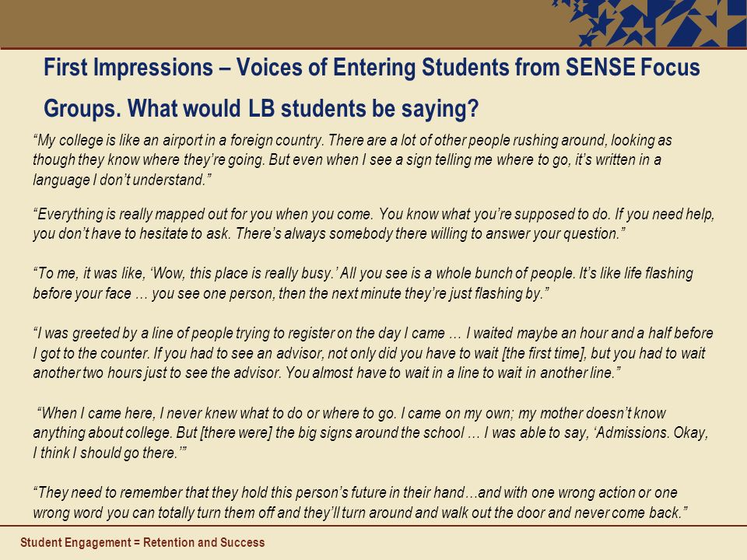Click the words 'SENSE Focus' in the title

pos(633,67)
